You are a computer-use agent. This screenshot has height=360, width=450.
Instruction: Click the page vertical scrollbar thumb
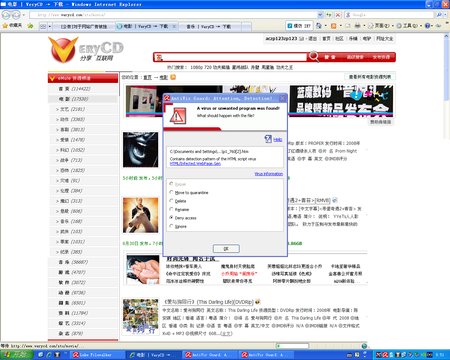tap(446, 70)
